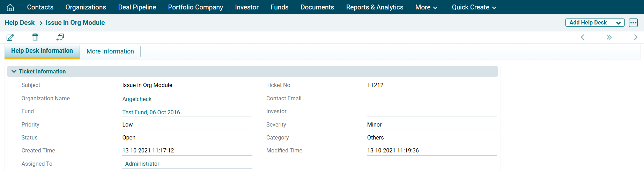Click the duplicate record icon

point(60,37)
